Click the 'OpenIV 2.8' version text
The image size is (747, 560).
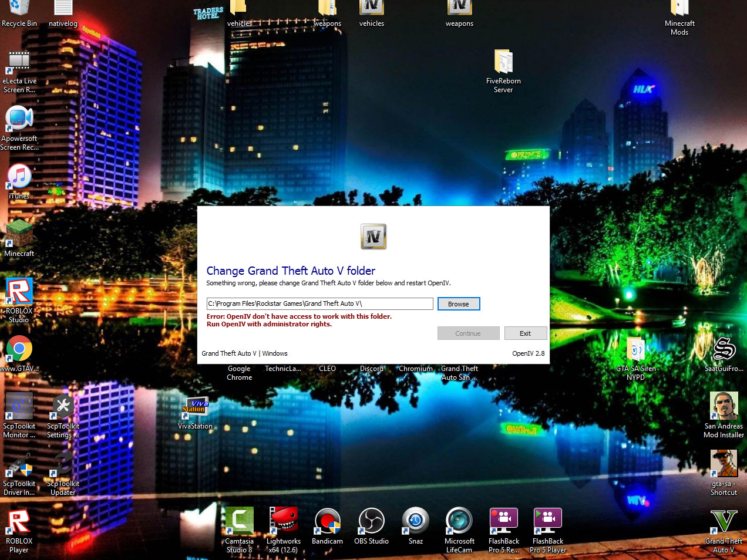[529, 353]
